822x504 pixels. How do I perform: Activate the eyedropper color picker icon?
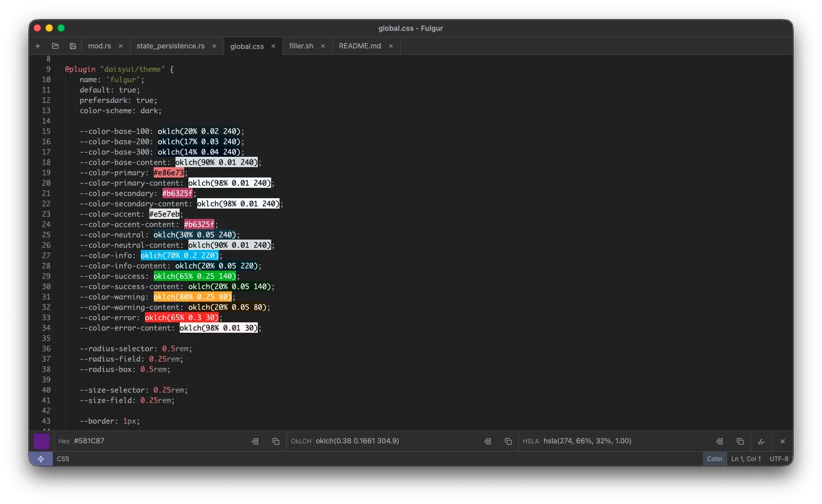point(761,441)
